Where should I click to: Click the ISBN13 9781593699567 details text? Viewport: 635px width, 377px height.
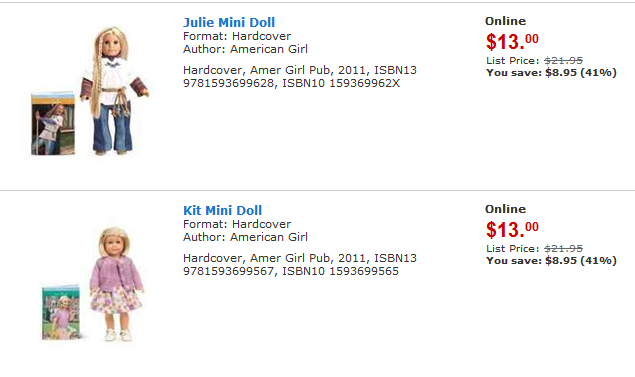300,264
